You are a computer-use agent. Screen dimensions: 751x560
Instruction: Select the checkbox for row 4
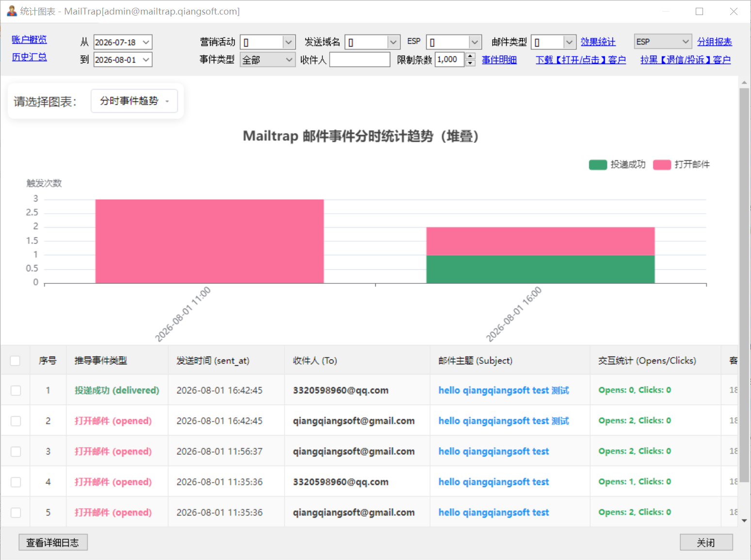(16, 482)
